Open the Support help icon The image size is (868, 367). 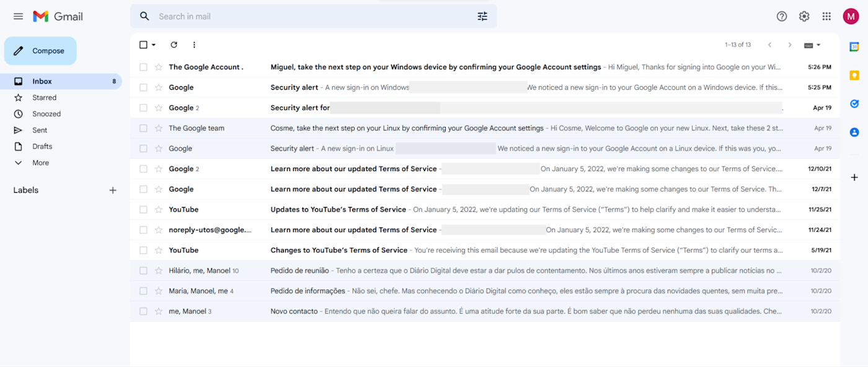click(x=782, y=16)
